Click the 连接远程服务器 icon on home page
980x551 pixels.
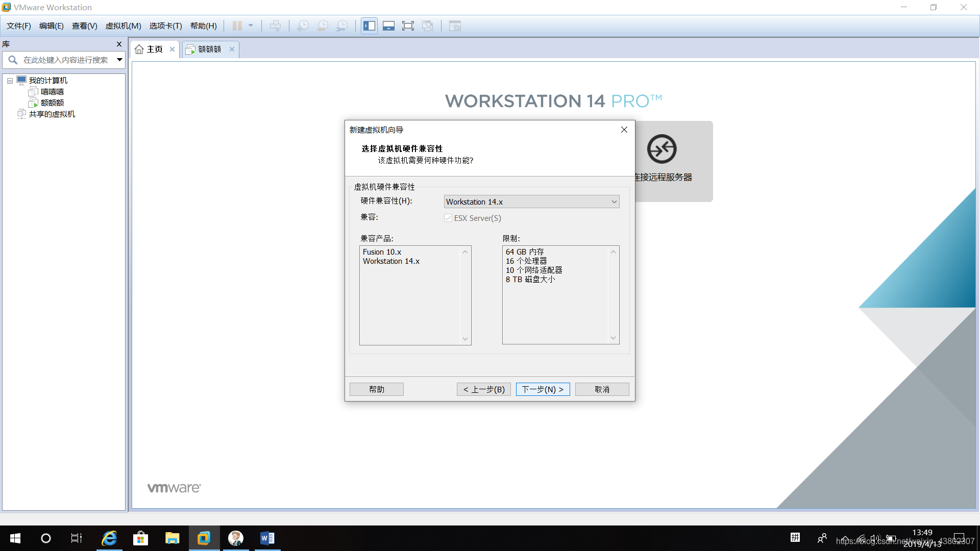coord(662,149)
